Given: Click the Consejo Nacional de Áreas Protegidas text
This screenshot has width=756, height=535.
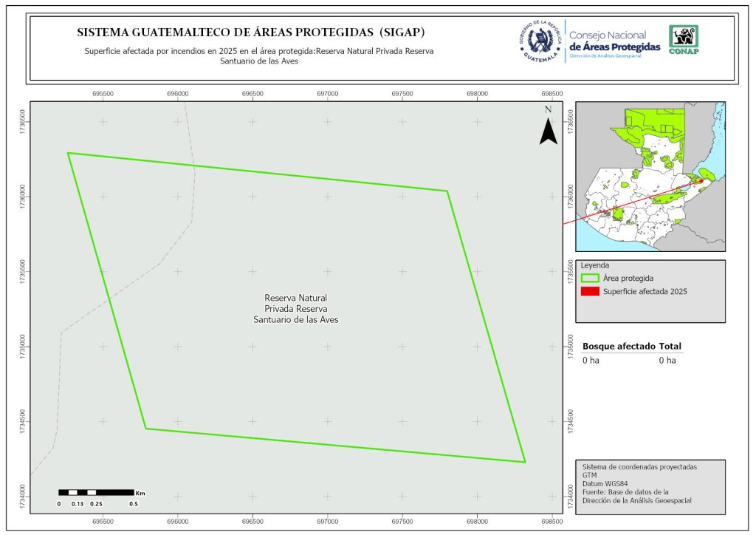Looking at the screenshot, I should 614,41.
